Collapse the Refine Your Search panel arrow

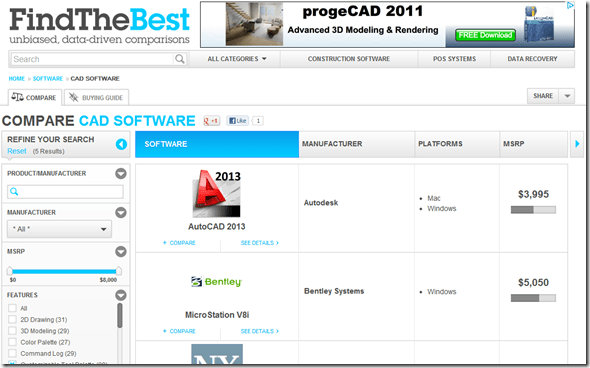click(121, 144)
